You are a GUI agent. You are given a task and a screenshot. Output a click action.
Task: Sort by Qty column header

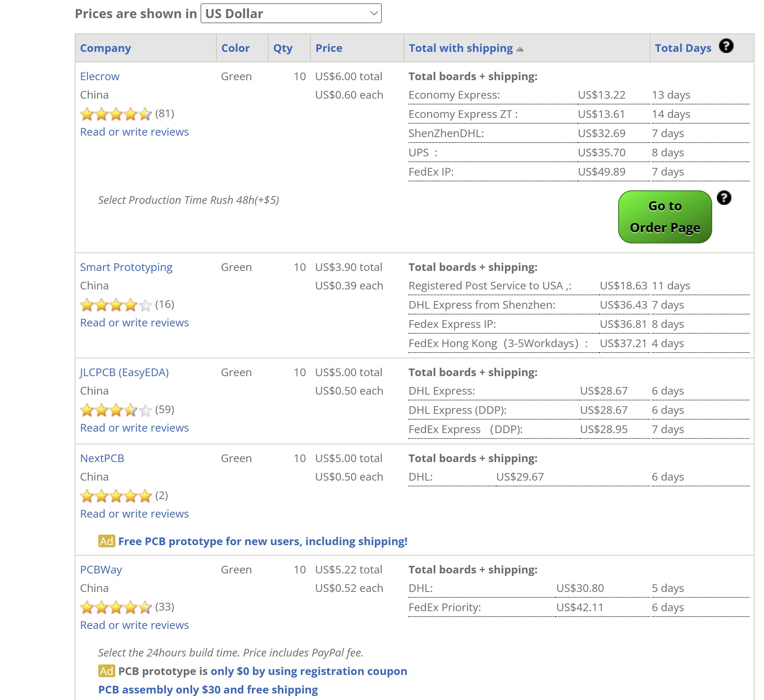283,48
